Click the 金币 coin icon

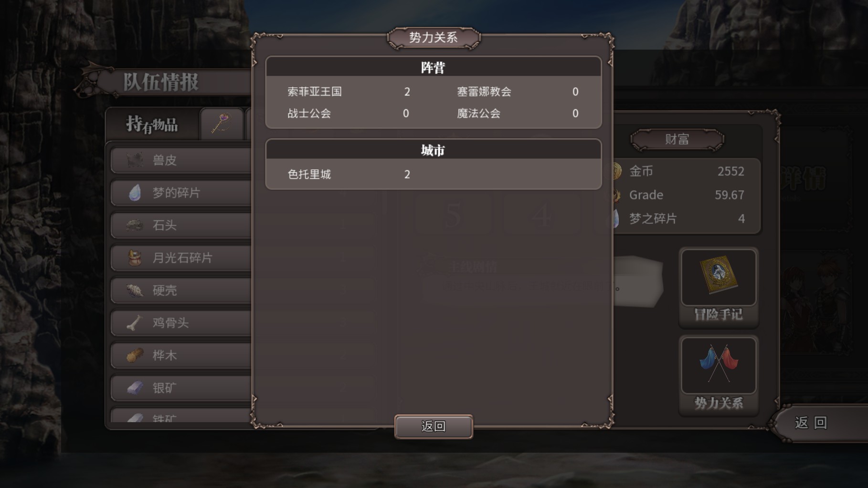[x=616, y=171]
